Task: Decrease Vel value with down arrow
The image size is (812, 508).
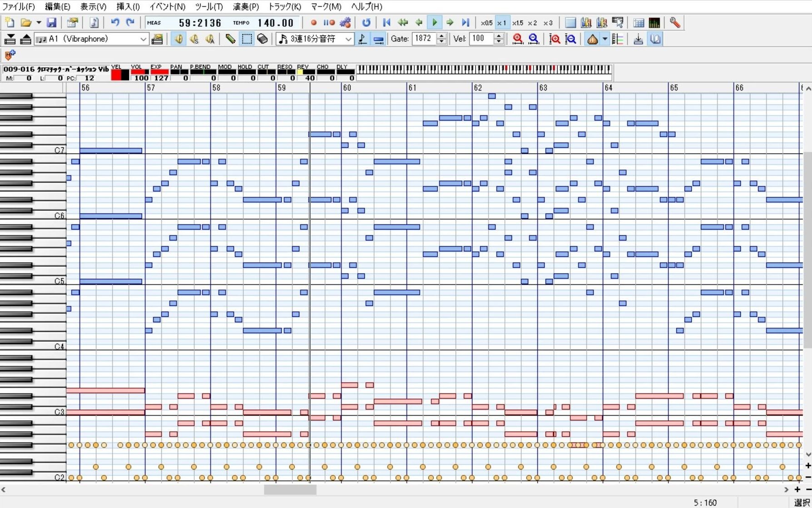Action: click(x=499, y=42)
